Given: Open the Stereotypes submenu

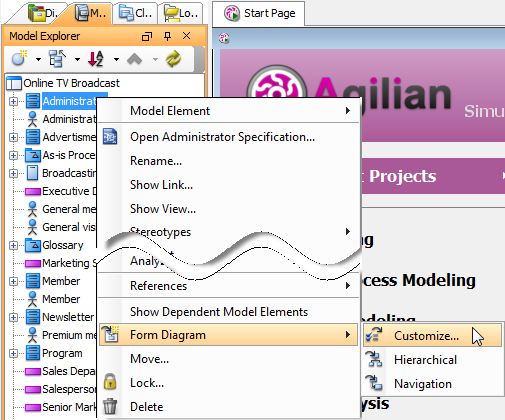Looking at the screenshot, I should [229, 232].
